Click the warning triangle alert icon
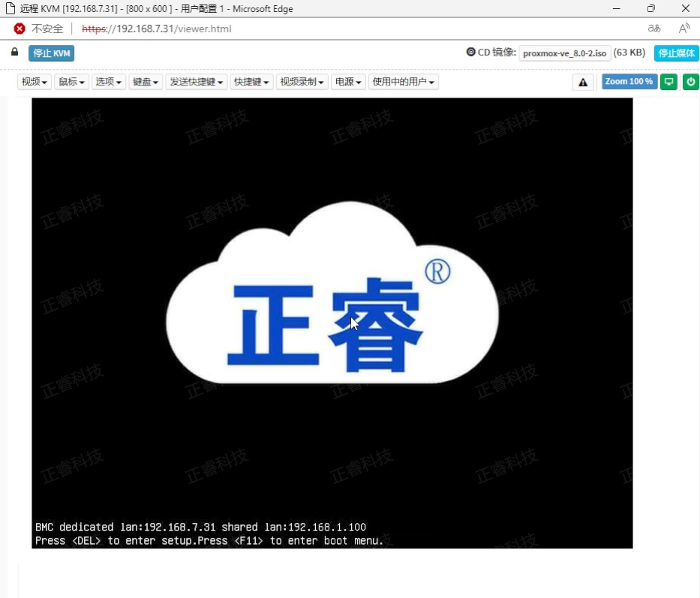 click(x=583, y=83)
